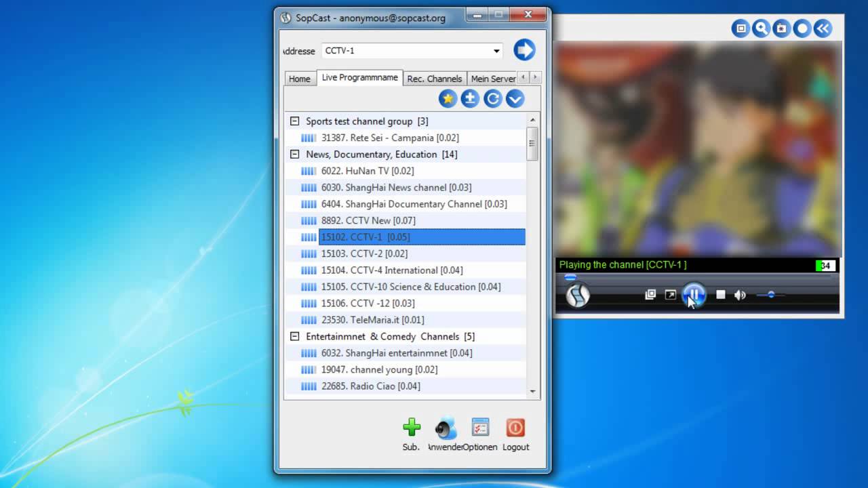Click the channel list's scroll-down arrow
This screenshot has height=488, width=868.
tap(532, 391)
